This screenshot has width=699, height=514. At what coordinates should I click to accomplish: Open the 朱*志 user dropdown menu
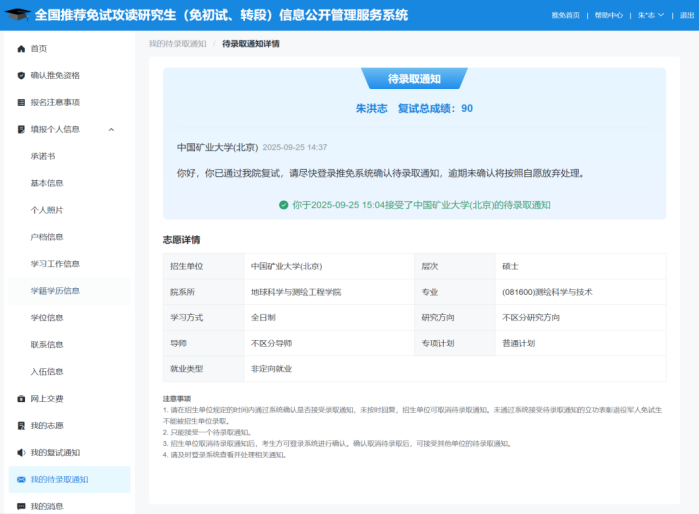649,16
